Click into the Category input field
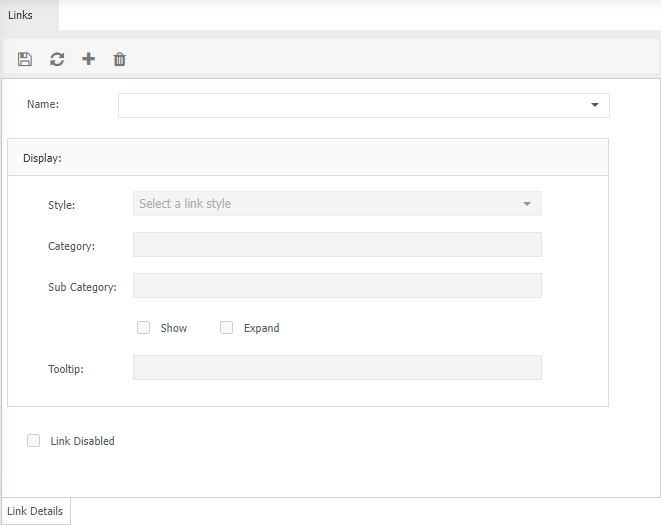Screen dimensions: 662x525 [337, 245]
